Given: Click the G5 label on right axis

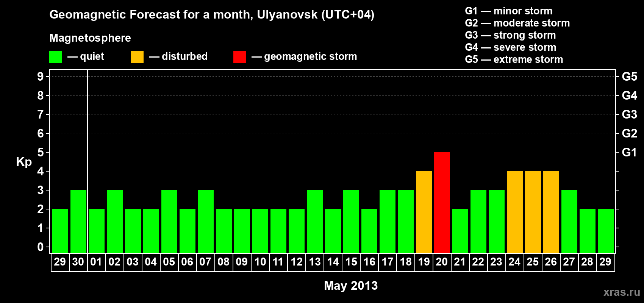Looking at the screenshot, I should click(x=630, y=77).
